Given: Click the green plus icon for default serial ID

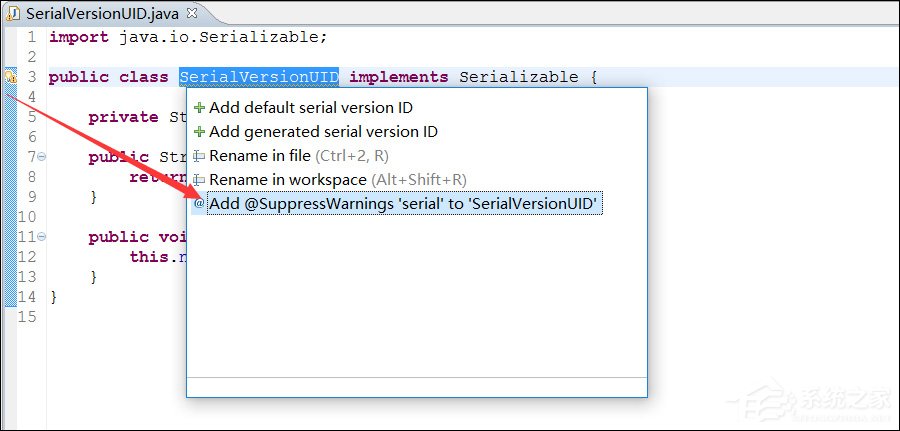Looking at the screenshot, I should (199, 108).
